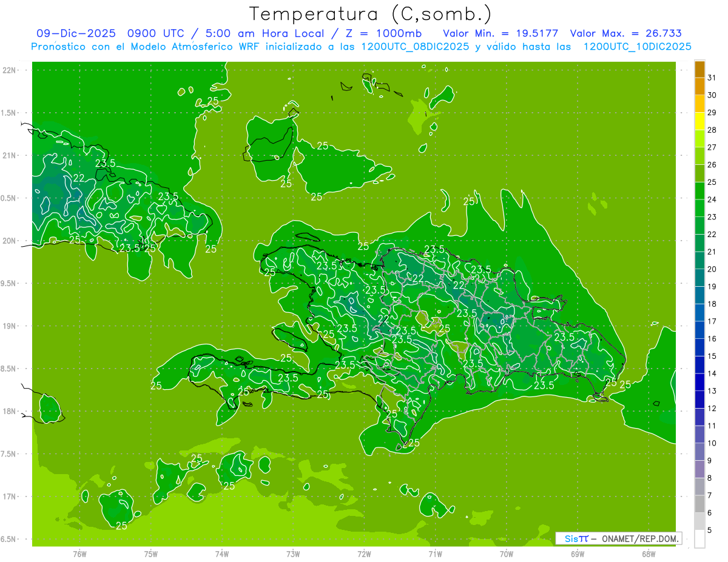The height and width of the screenshot is (562, 728).
Task: Click the '0900 UTC' time text
Action: click(x=156, y=33)
